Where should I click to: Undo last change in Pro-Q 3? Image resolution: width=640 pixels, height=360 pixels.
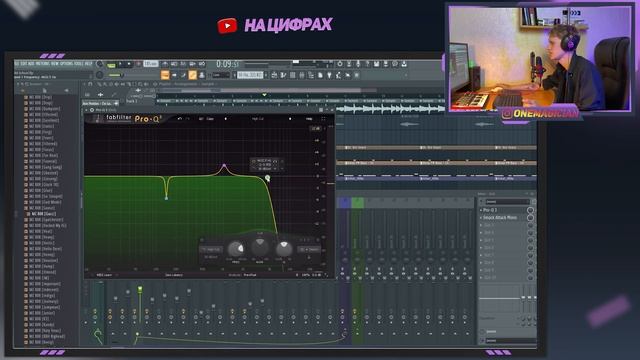click(180, 119)
